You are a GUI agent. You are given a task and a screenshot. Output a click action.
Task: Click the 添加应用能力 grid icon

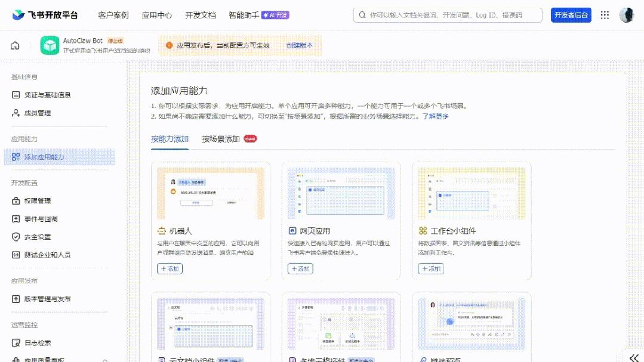(16, 157)
